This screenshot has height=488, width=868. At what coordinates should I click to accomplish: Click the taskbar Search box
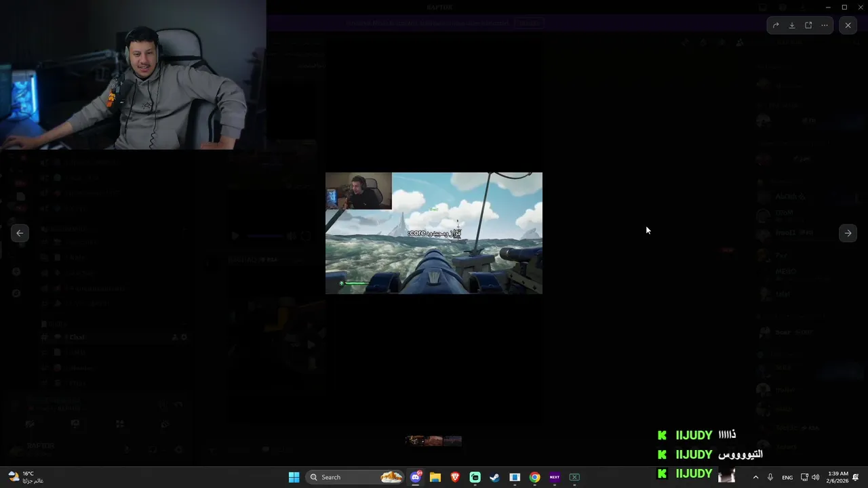[x=355, y=477]
